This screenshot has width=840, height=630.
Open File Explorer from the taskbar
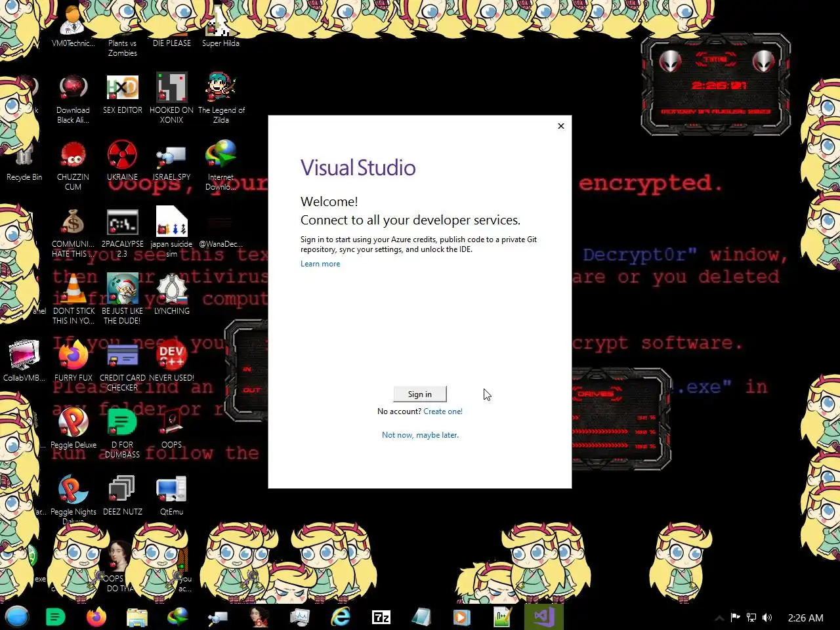137,617
